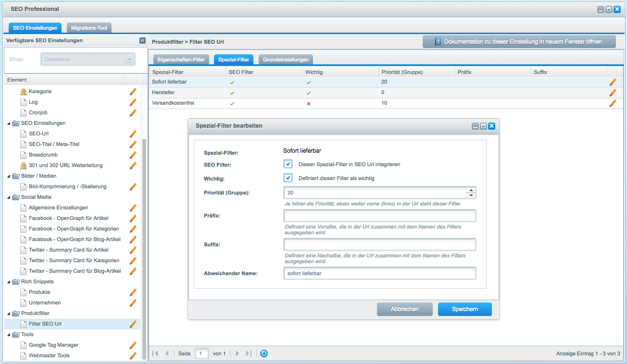Go to next page arrow in paging bar
The width and height of the screenshot is (627, 364).
click(x=237, y=353)
